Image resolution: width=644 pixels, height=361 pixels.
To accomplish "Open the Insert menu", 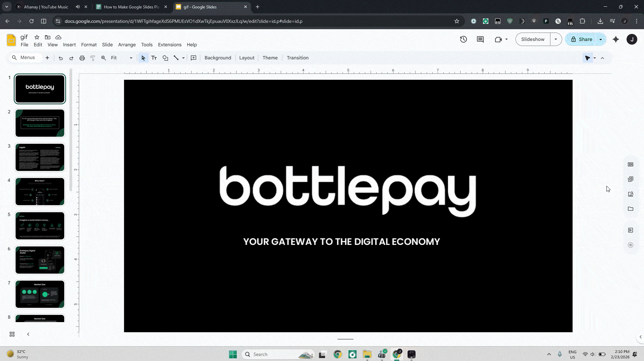I will [69, 45].
